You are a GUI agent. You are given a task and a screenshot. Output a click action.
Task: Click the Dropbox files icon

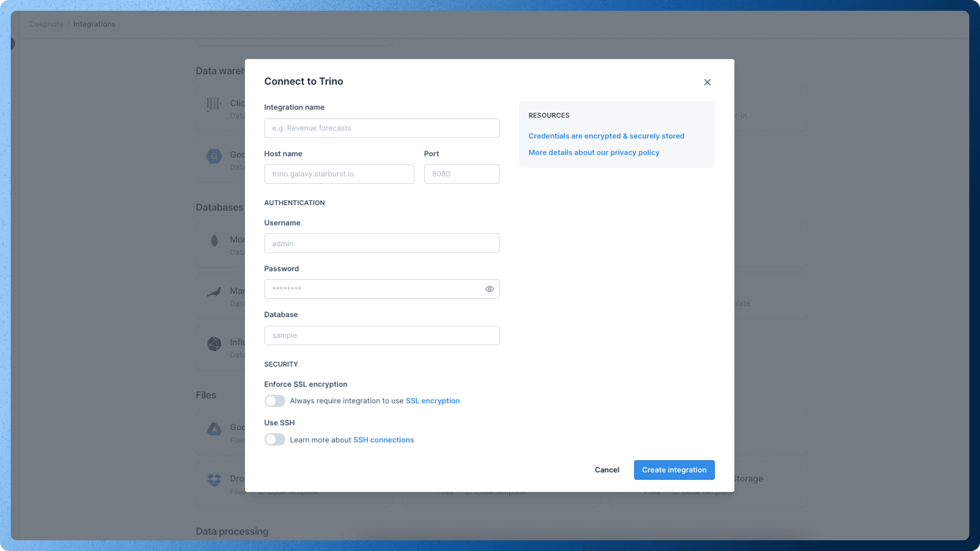[x=214, y=479]
